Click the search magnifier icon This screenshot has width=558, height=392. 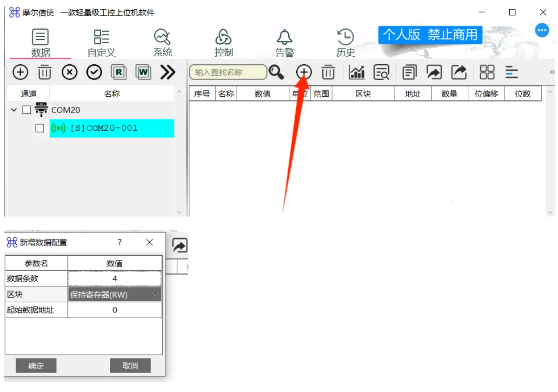click(x=276, y=72)
